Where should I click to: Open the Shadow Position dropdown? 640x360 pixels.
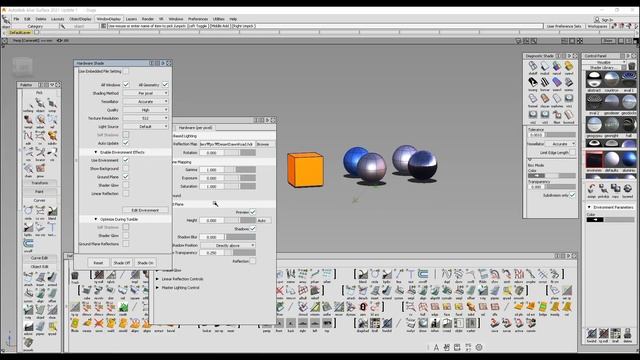[228, 245]
